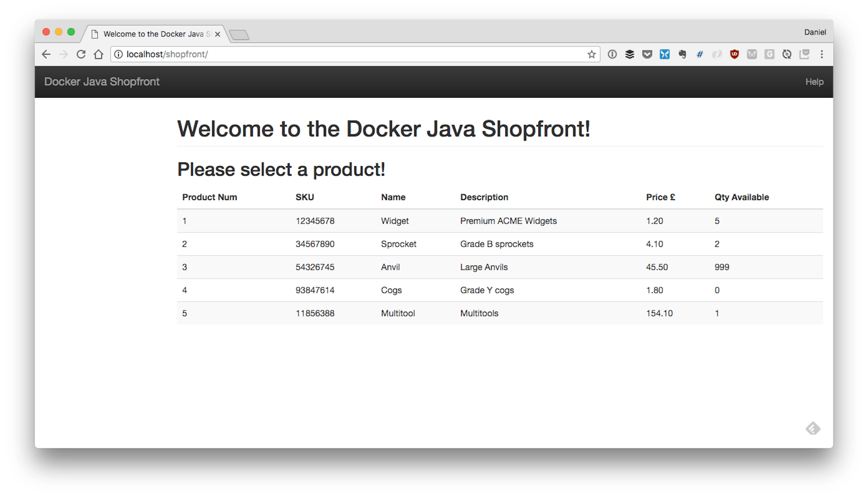Viewport: 868px width, 498px height.
Task: Click the Welcome to the Docker Java Shopfront heading
Action: [384, 129]
